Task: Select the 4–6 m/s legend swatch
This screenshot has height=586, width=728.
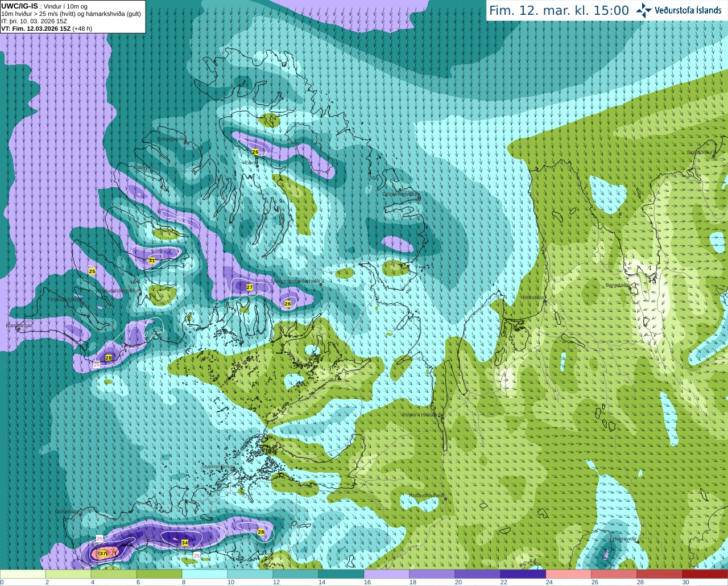Action: (114, 574)
